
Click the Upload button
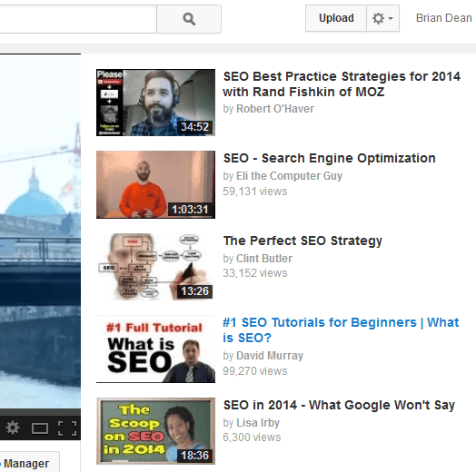(x=336, y=18)
